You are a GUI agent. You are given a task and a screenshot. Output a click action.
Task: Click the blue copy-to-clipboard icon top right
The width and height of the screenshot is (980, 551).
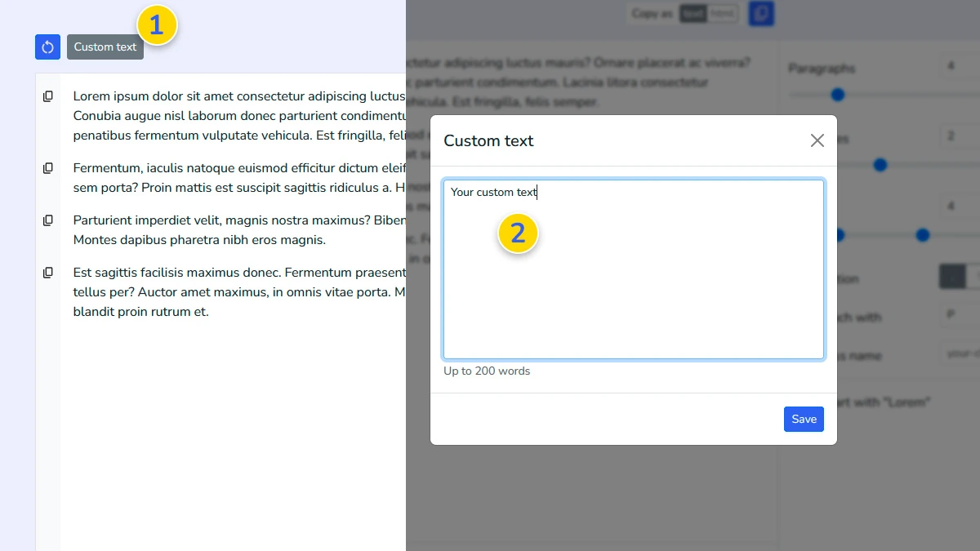tap(760, 13)
